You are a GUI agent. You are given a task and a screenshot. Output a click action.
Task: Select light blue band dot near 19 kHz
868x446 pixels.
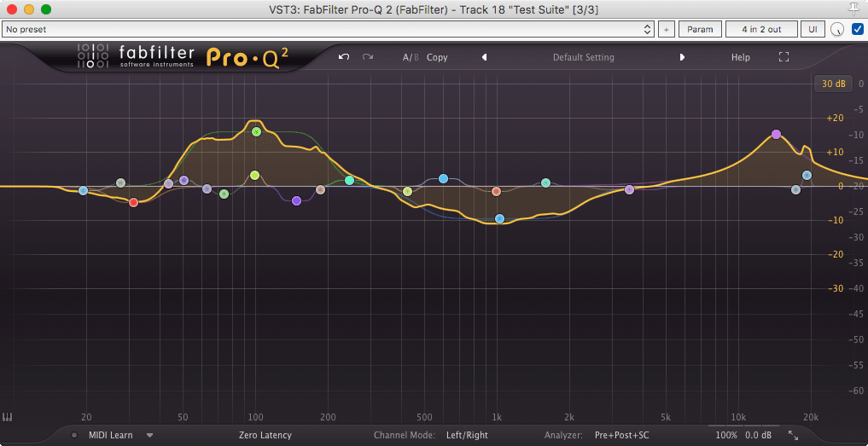(807, 176)
